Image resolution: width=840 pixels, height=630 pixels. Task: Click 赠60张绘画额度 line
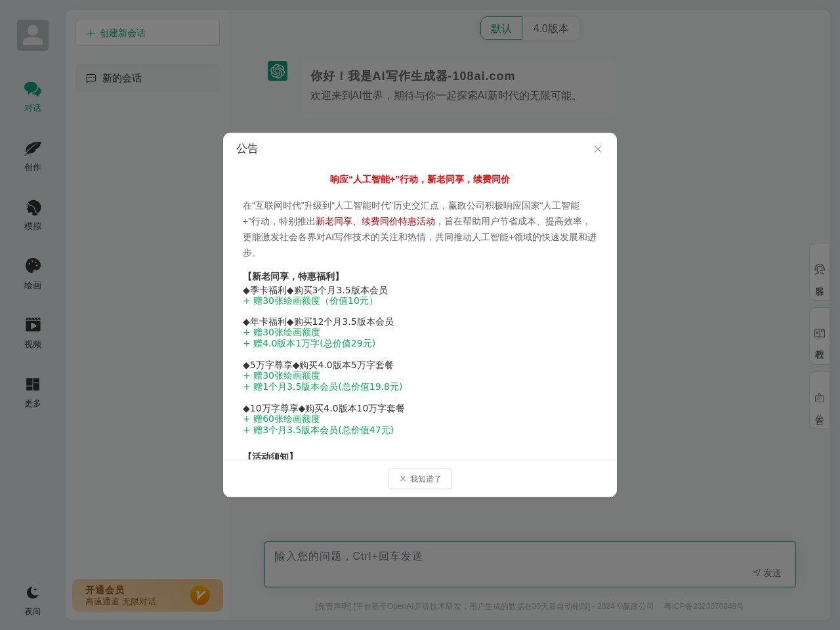282,419
